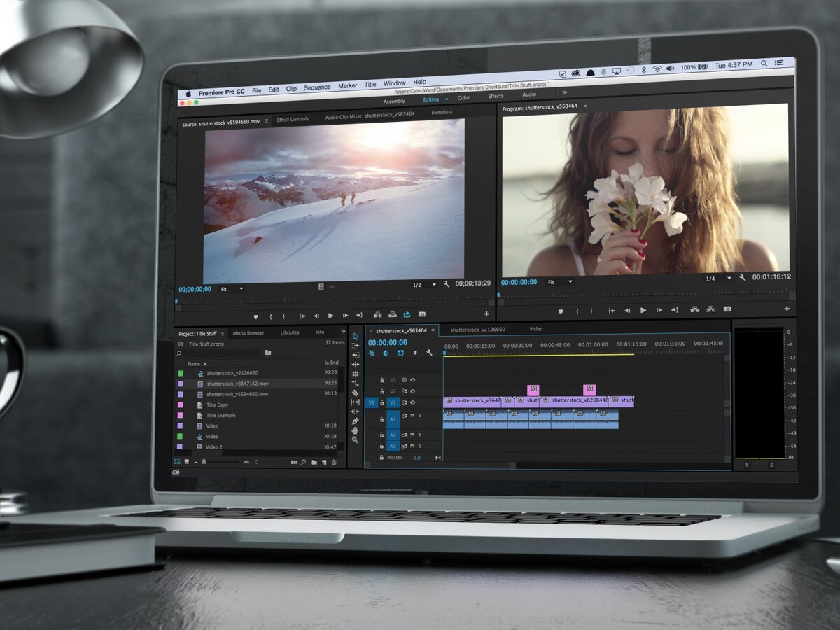Click the Export Frame camera icon in Program monitor
840x630 pixels.
[727, 309]
